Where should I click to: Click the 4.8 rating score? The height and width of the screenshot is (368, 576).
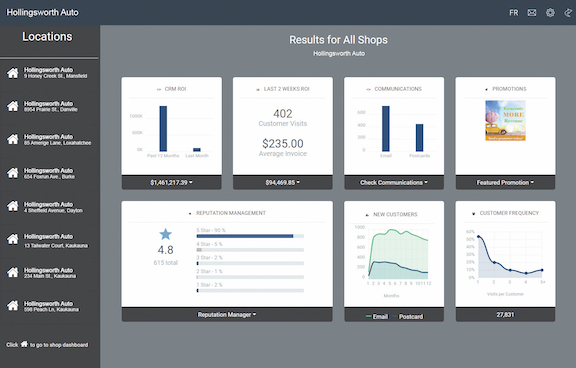pos(165,250)
